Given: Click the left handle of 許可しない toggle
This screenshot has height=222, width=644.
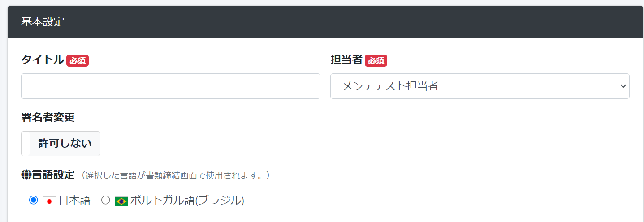Looking at the screenshot, I should click(x=26, y=144).
